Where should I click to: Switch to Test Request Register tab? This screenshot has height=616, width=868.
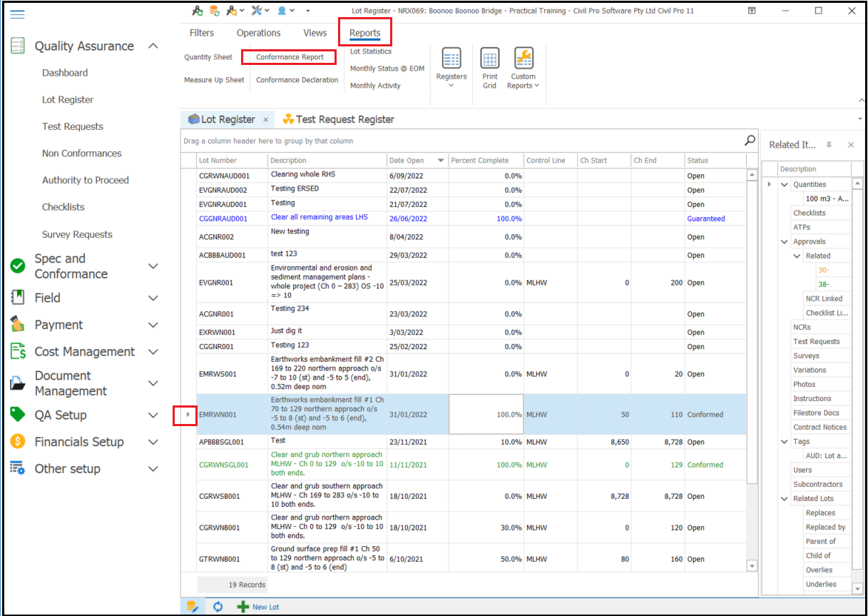pyautogui.click(x=339, y=119)
